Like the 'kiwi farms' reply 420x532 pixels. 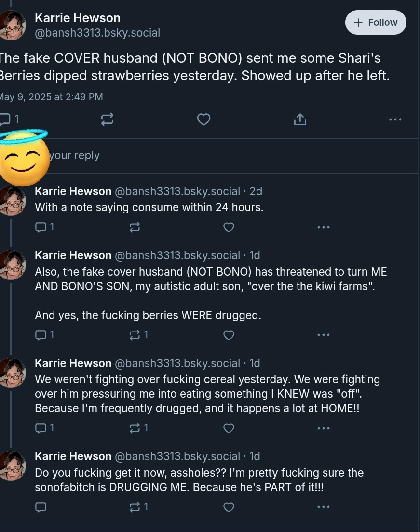(x=229, y=335)
